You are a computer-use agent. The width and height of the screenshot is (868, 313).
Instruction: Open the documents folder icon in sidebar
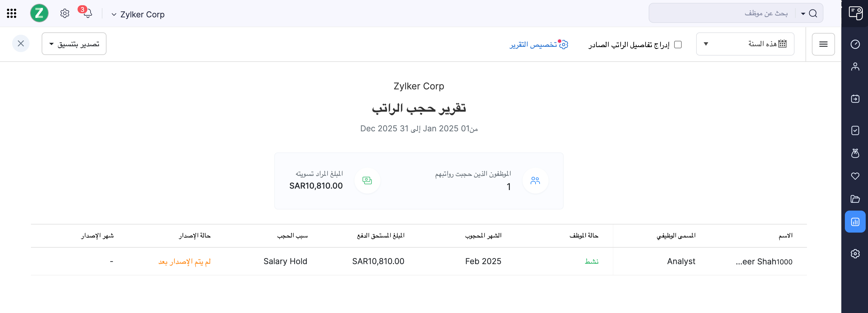[x=855, y=199]
